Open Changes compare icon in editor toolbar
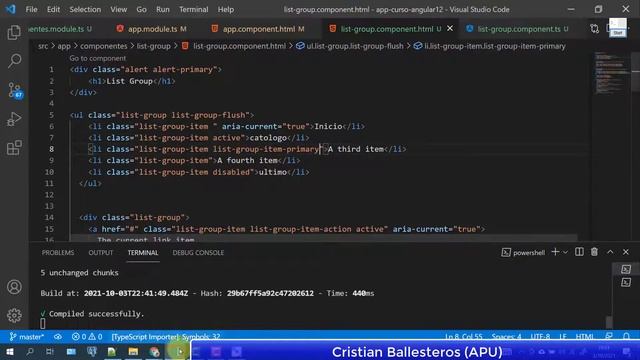 594,29
